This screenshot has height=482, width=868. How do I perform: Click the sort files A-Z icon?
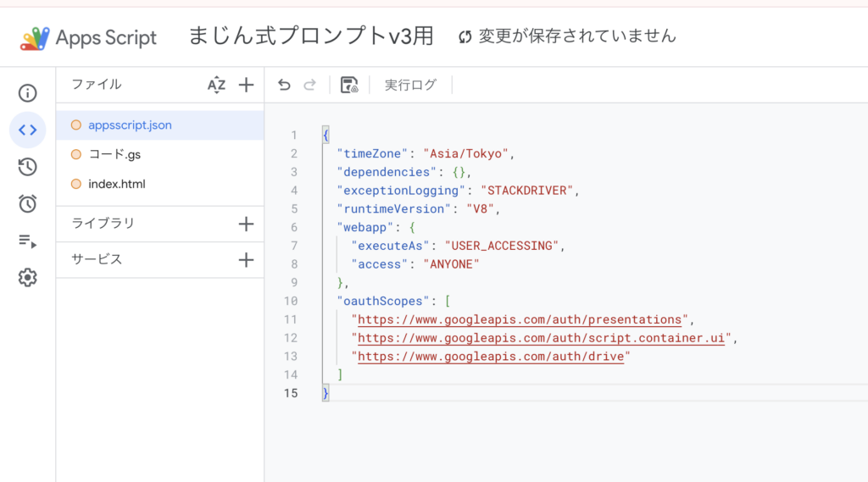(x=217, y=85)
